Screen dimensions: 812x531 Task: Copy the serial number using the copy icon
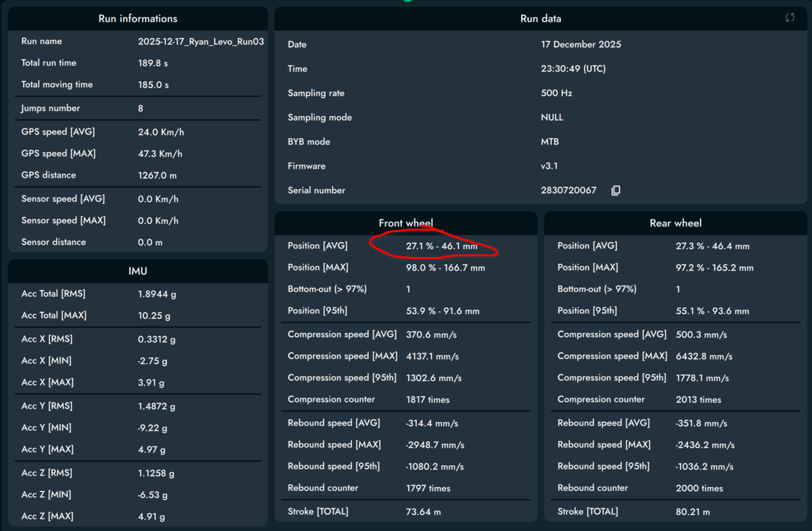pos(615,190)
